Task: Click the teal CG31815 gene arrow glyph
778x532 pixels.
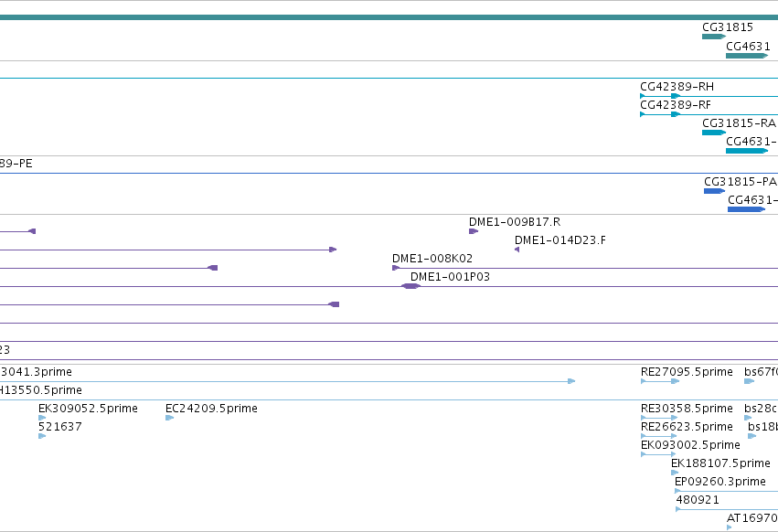Action: click(714, 37)
